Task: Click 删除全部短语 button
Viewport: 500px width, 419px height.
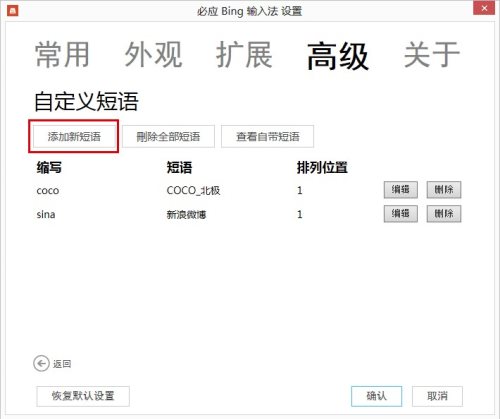Action: point(168,136)
